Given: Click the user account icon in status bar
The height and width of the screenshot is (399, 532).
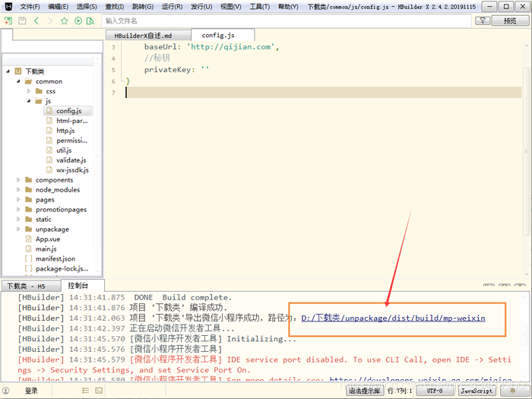Looking at the screenshot, I should click(x=6, y=391).
